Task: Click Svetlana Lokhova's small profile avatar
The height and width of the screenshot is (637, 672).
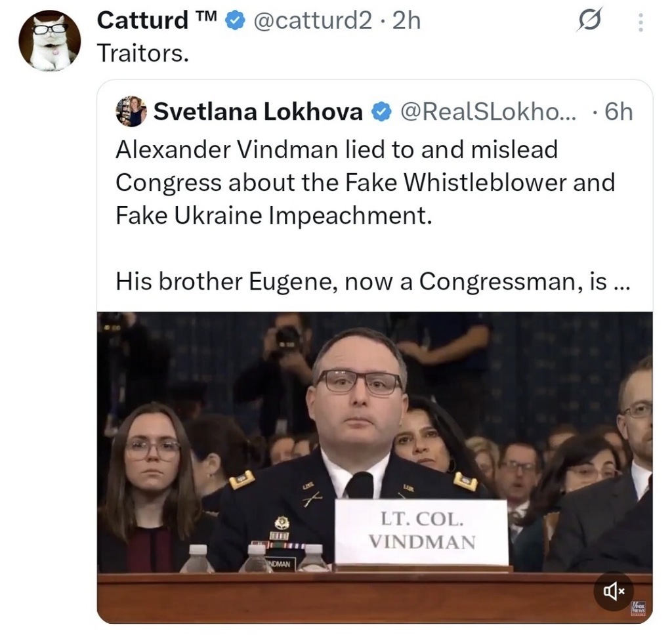Action: point(131,112)
